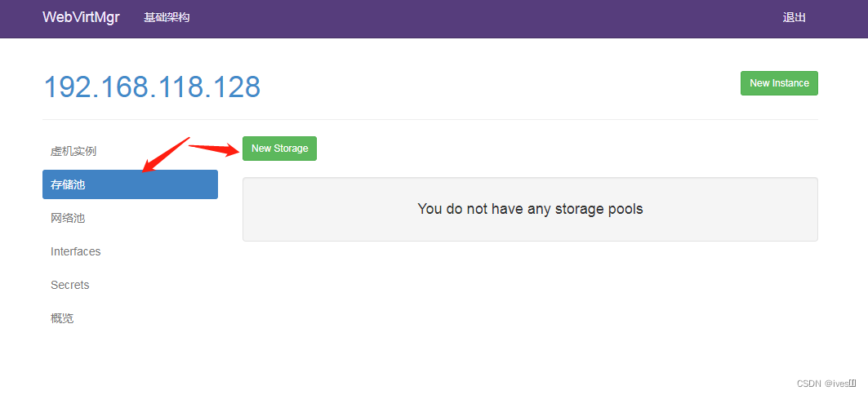
Task: Click the blank area below the 概览 item
Action: (130, 359)
